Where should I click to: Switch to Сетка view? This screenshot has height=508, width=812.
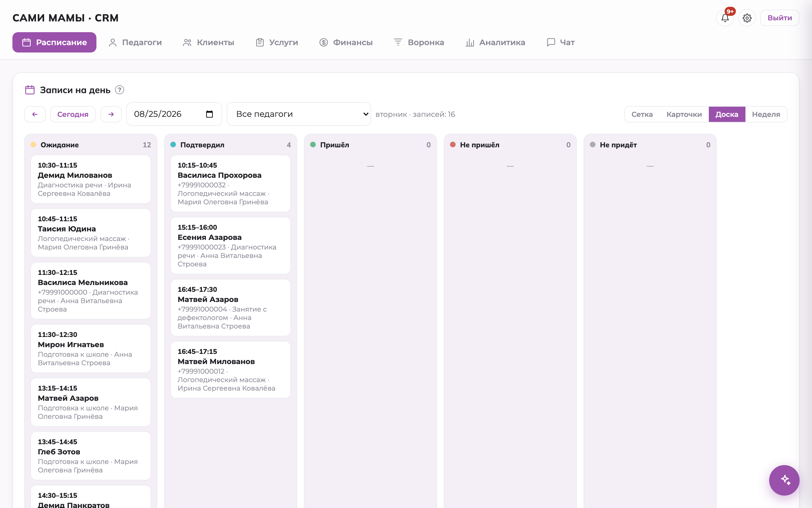[642, 115]
